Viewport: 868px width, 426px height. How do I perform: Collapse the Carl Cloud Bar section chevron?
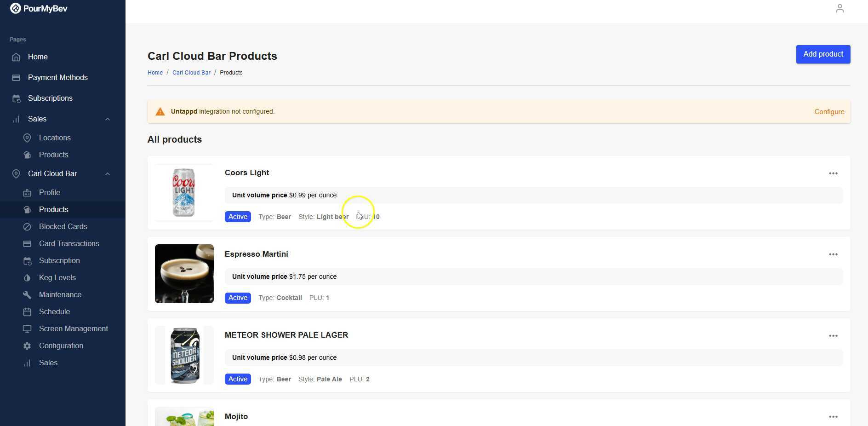point(108,174)
